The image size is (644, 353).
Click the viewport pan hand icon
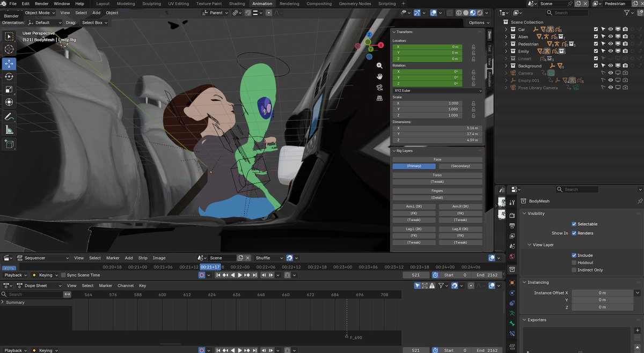click(379, 76)
